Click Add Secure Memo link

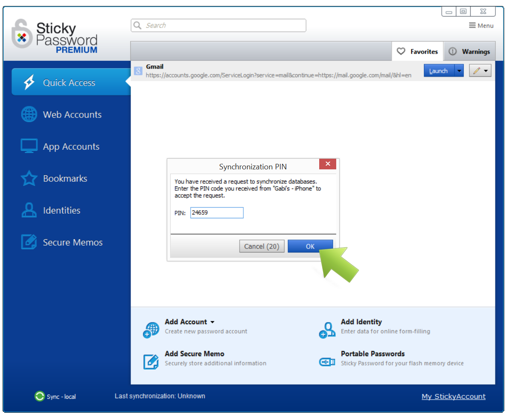point(195,354)
